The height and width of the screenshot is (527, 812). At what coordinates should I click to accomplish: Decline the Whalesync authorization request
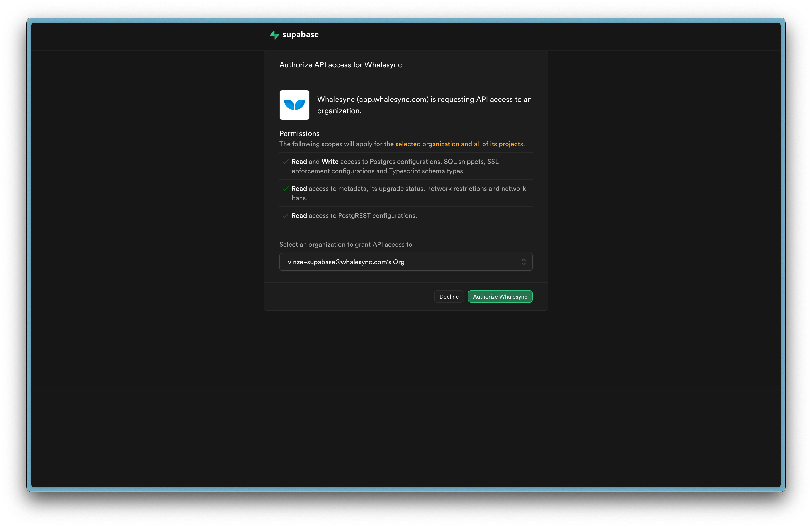point(449,297)
